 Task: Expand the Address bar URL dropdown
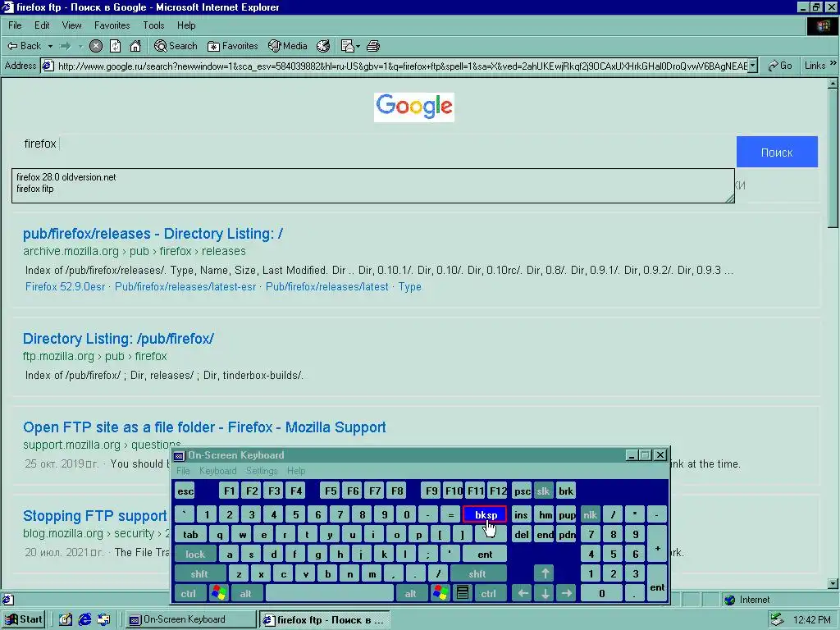coord(753,66)
